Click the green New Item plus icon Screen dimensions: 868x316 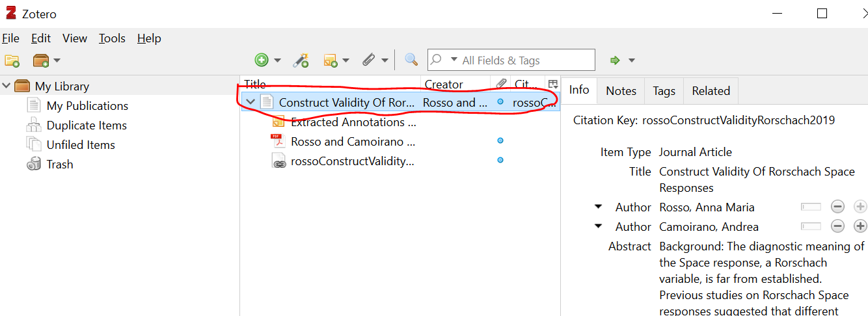pos(262,60)
